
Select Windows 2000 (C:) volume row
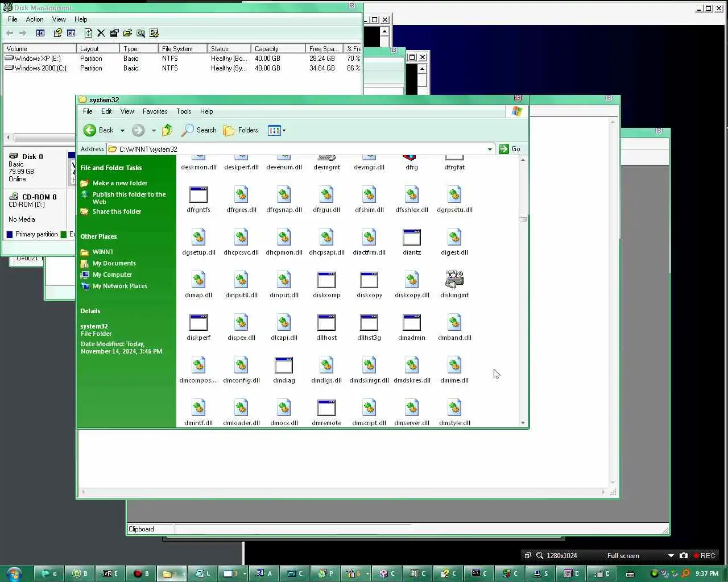182,68
